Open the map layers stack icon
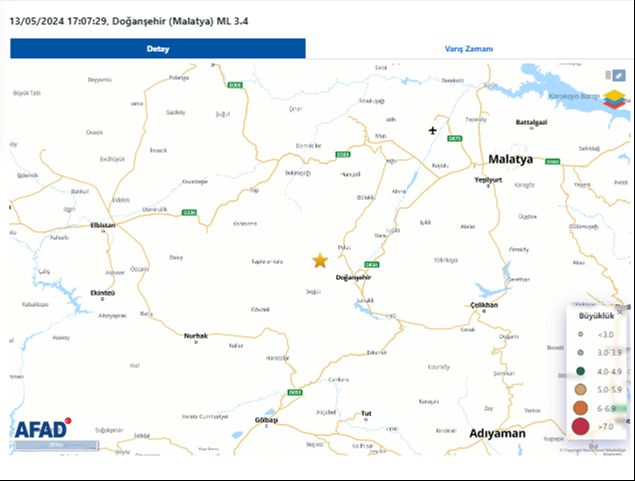This screenshot has height=481, width=635. pos(612,97)
